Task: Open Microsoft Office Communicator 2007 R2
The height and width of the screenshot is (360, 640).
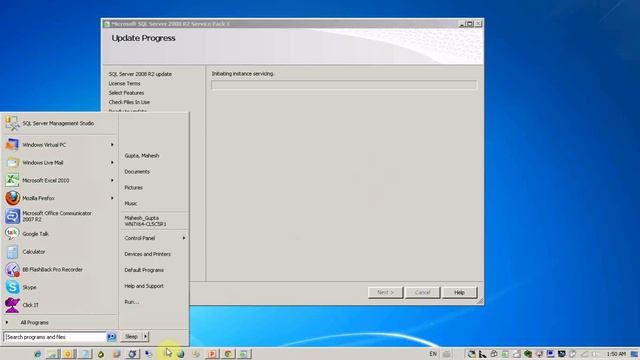Action: click(59, 216)
